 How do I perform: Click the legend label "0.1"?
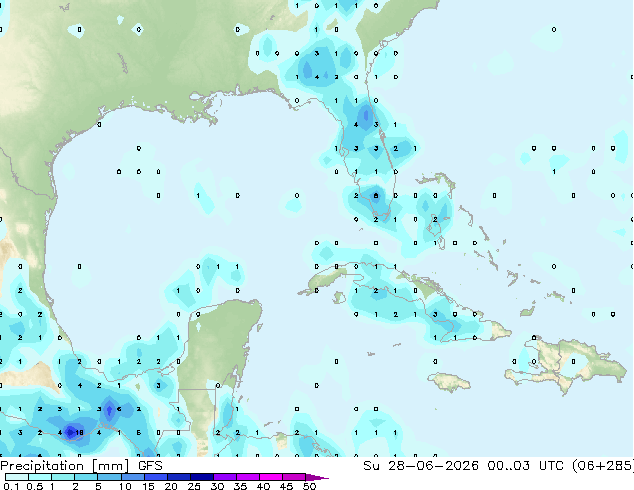12,486
